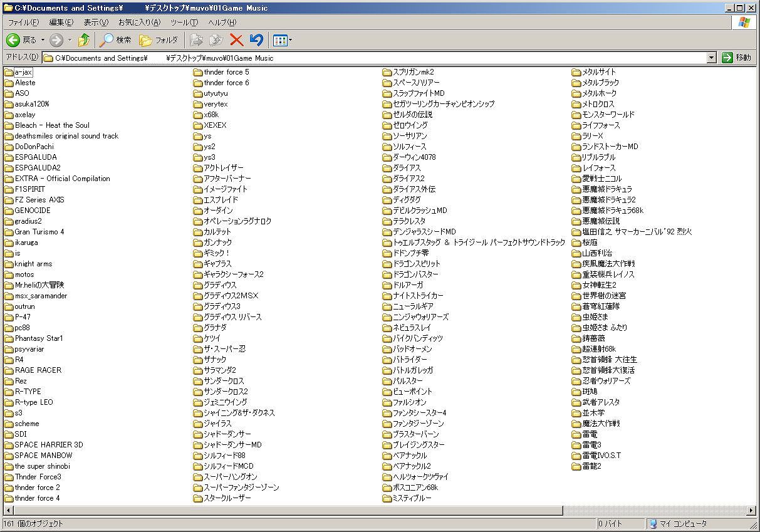This screenshot has width=760, height=532.
Task: Toggle the Folders (フォルダ) pane button
Action: click(x=159, y=40)
